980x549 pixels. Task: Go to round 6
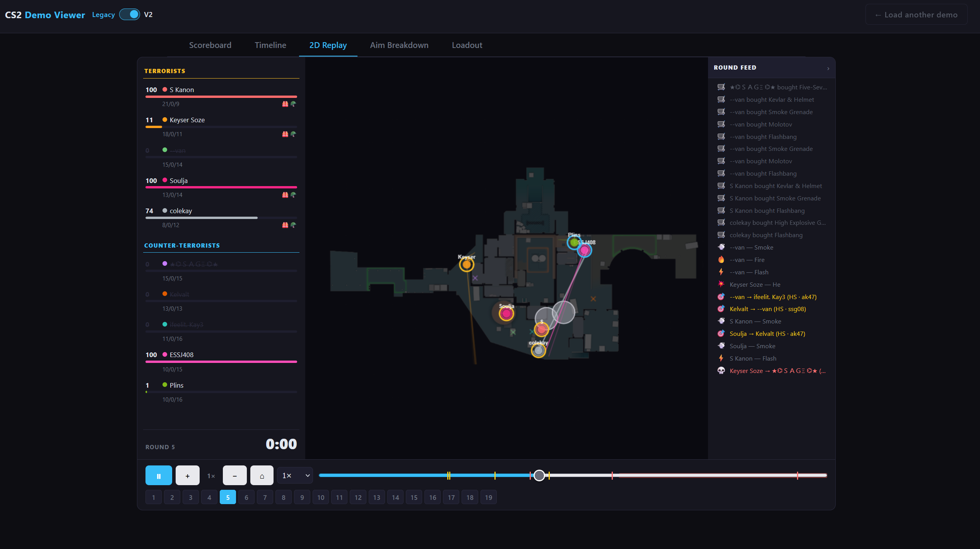click(x=246, y=498)
